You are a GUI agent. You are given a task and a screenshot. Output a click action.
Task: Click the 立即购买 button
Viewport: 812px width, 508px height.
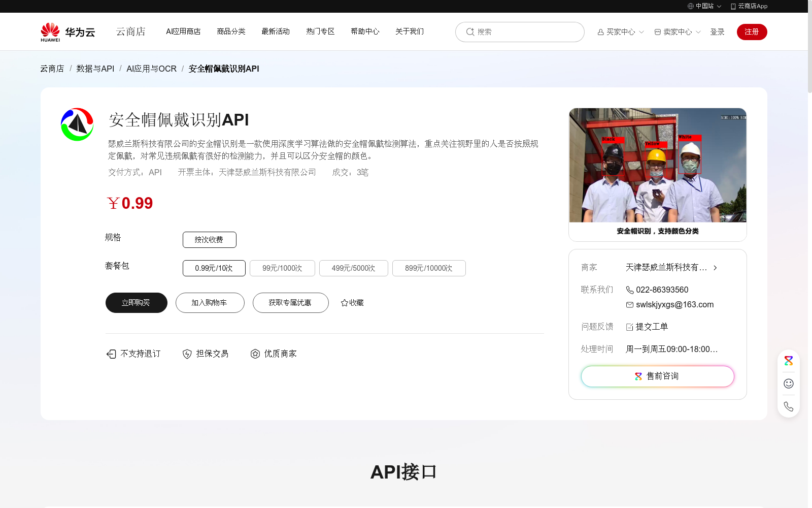[x=137, y=303]
